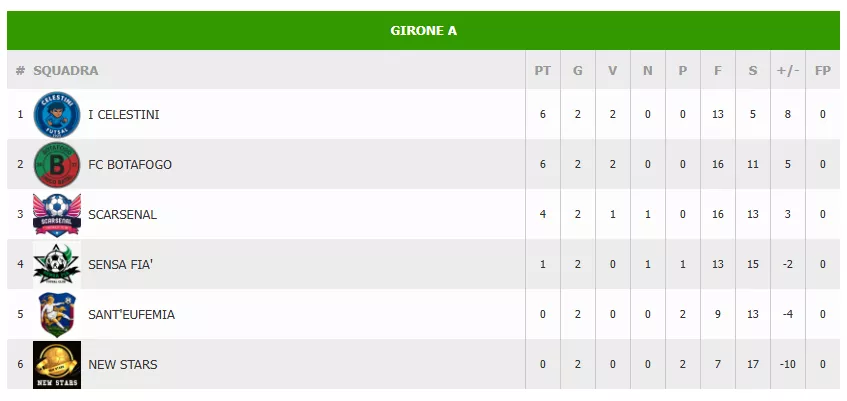Open the SANT'EUFEMIA team name

pos(131,315)
